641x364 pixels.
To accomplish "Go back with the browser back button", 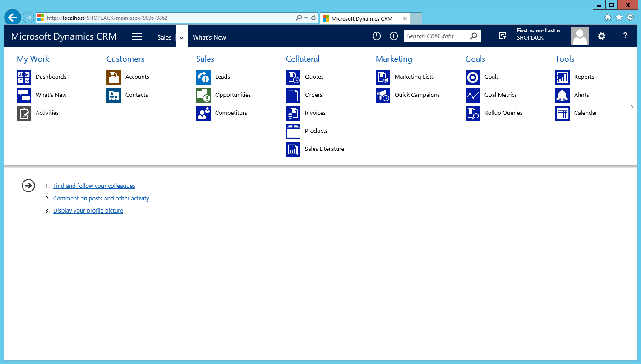I will [13, 18].
